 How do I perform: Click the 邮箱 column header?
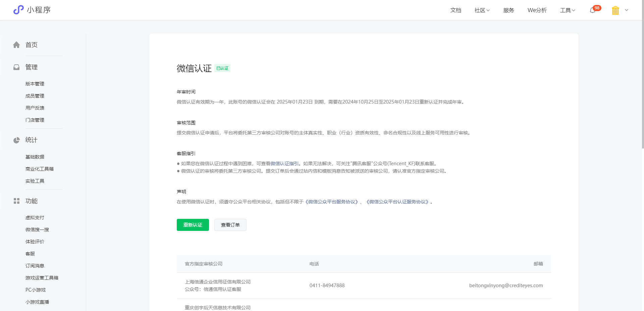538,264
